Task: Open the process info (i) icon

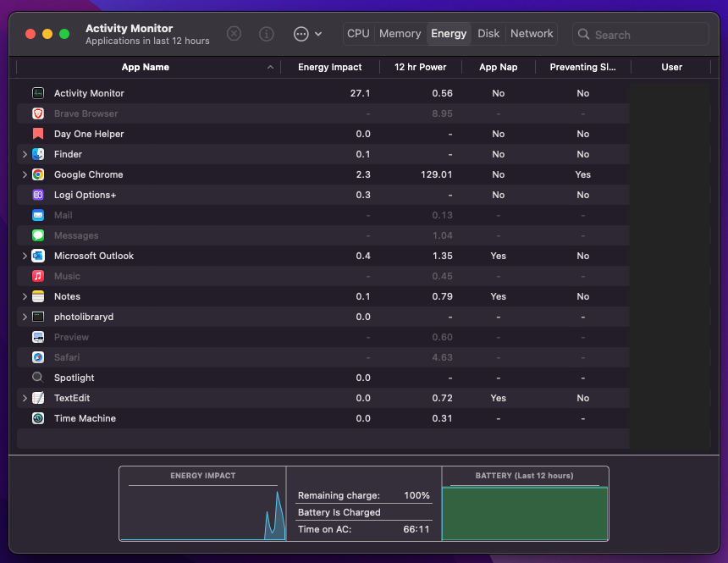Action: [267, 34]
